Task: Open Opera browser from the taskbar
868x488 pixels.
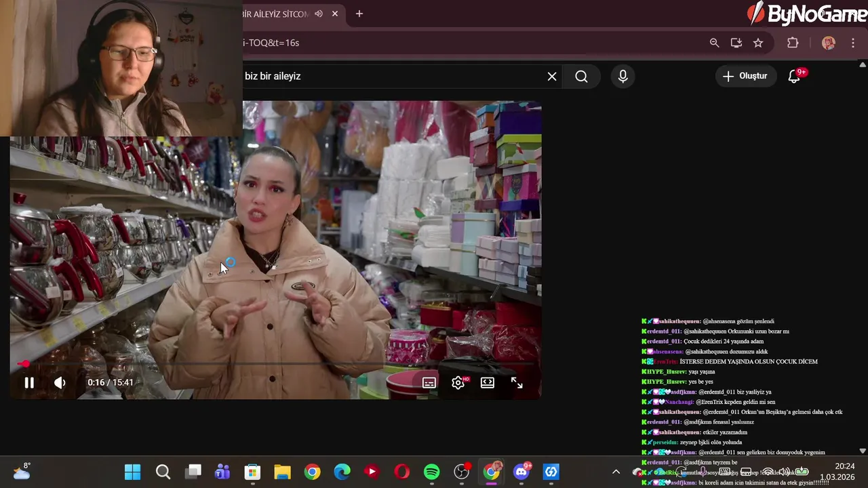Action: click(x=401, y=472)
